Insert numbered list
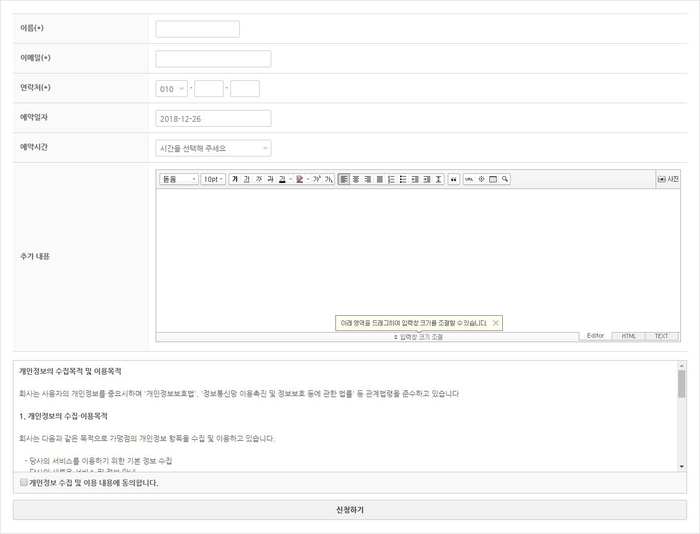The height and width of the screenshot is (534, 700). tap(392, 179)
